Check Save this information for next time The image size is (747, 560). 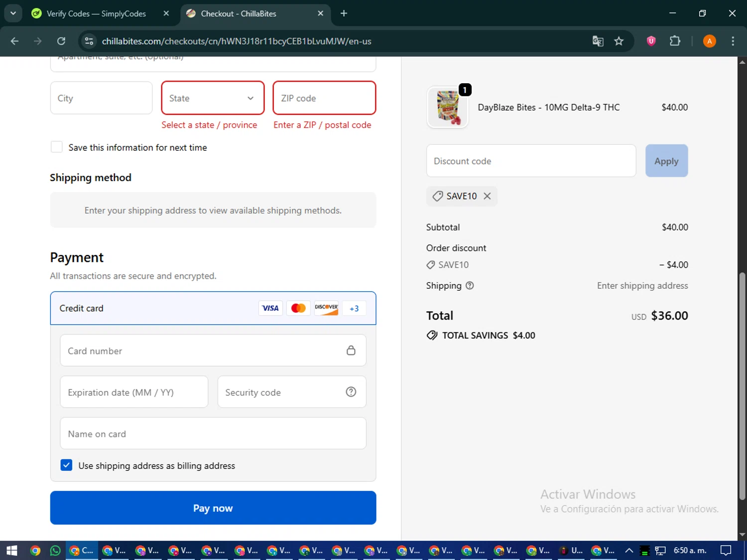(57, 147)
